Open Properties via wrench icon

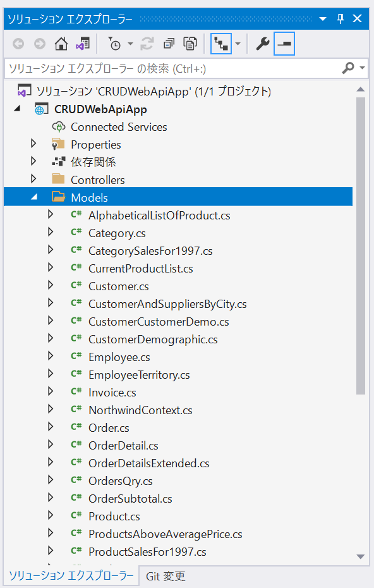click(x=263, y=44)
